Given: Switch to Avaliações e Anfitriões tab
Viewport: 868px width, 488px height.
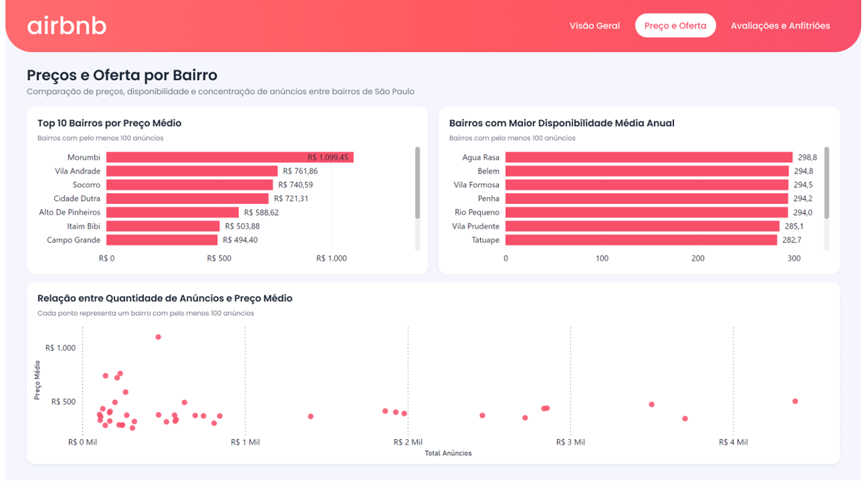Looking at the screenshot, I should pyautogui.click(x=780, y=26).
